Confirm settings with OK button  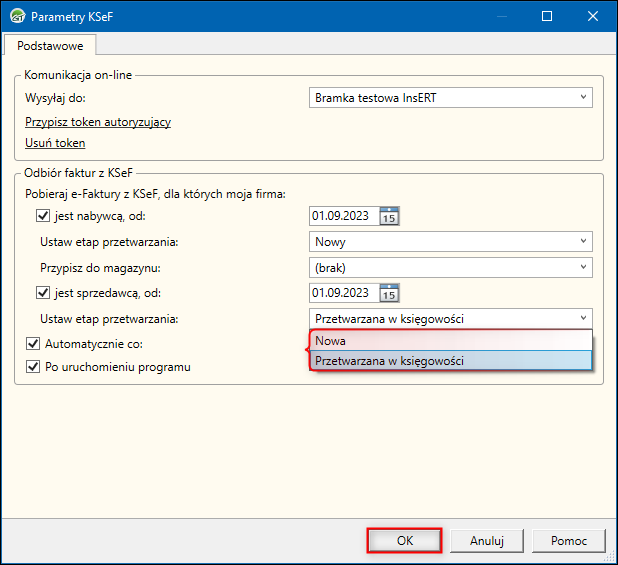tap(405, 540)
